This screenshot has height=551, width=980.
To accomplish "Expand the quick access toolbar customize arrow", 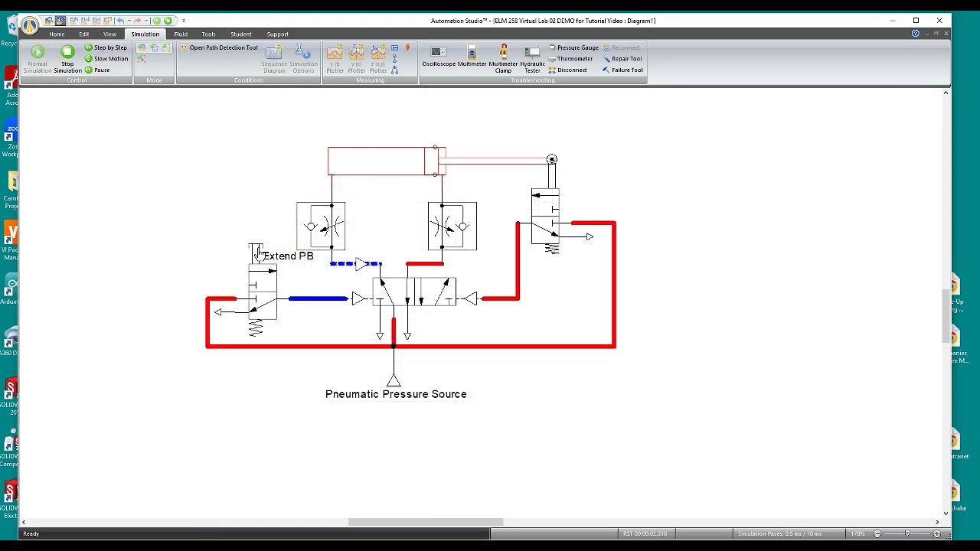I will click(x=184, y=21).
